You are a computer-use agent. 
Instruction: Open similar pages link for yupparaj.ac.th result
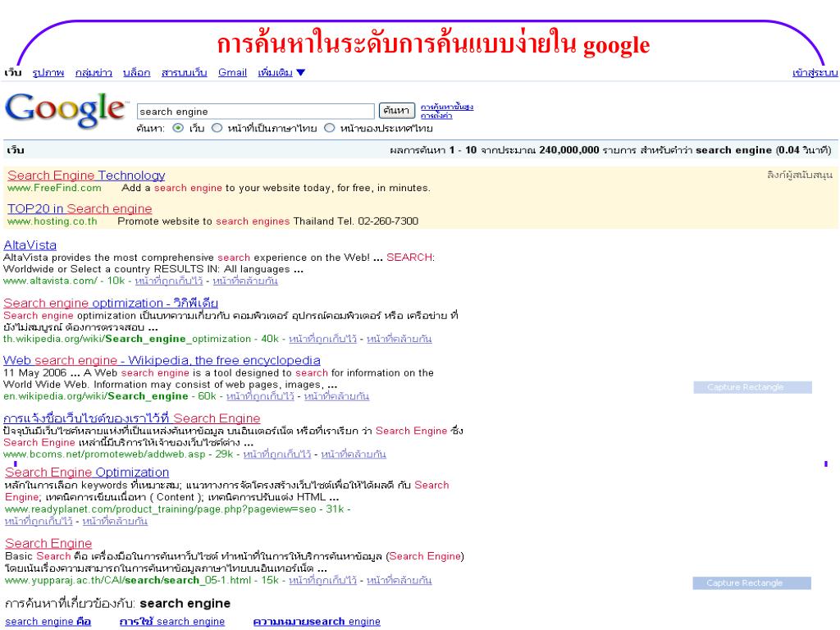399,580
